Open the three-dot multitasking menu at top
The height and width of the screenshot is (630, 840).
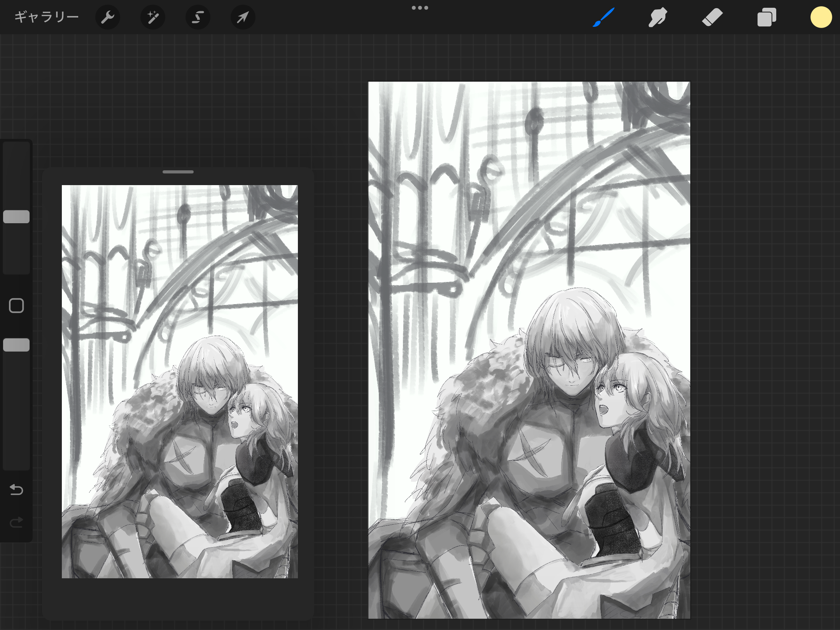pyautogui.click(x=420, y=8)
